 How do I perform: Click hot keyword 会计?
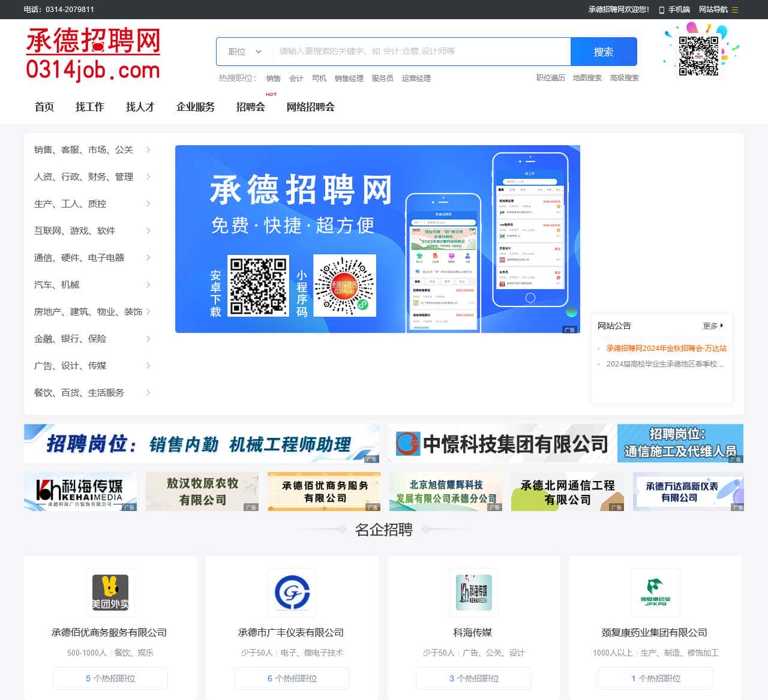tap(296, 78)
